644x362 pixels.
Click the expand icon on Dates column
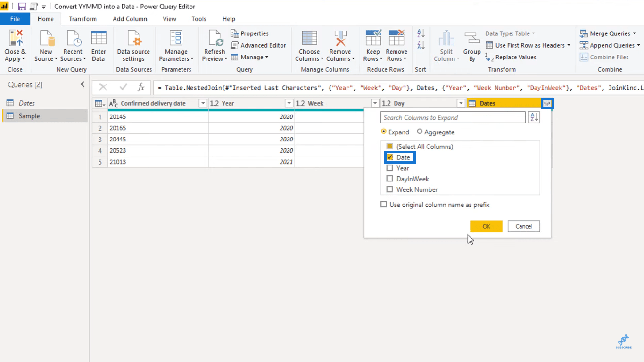[x=547, y=103]
